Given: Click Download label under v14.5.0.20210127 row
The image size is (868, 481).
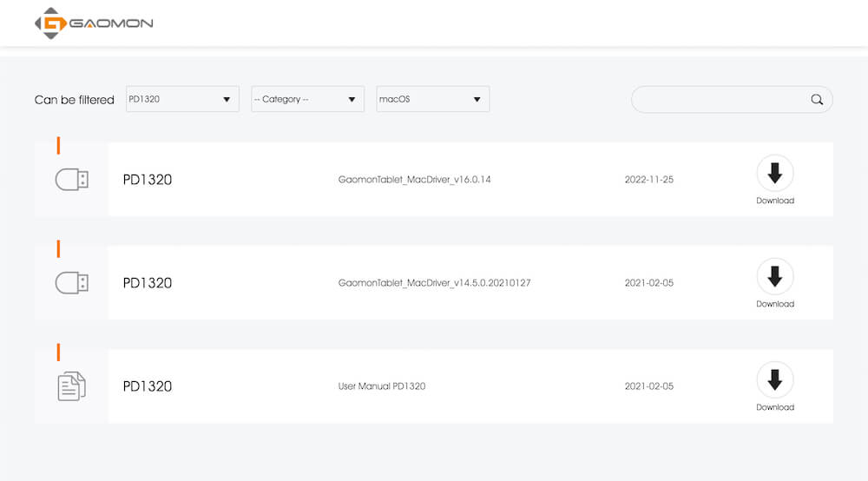Looking at the screenshot, I should [x=775, y=304].
